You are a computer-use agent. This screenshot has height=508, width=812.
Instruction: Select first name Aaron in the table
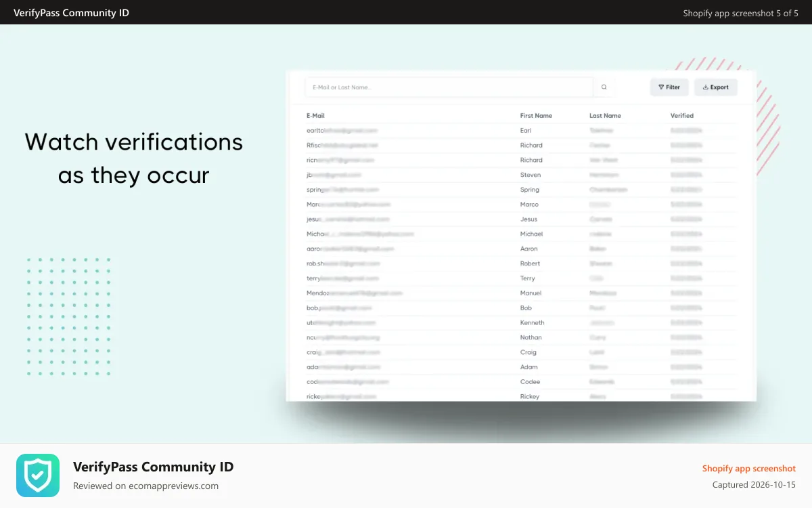529,249
